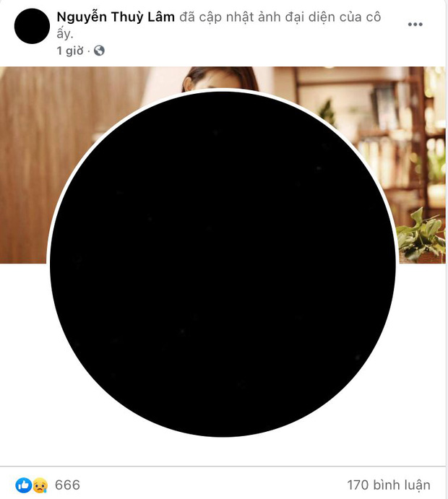Click the globe public audience icon
Image resolution: width=448 pixels, height=499 pixels.
99,51
